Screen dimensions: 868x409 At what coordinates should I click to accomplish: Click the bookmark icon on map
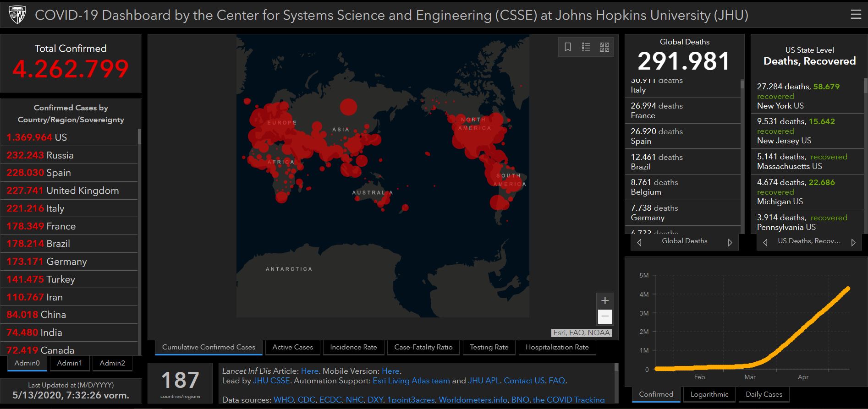click(x=568, y=47)
